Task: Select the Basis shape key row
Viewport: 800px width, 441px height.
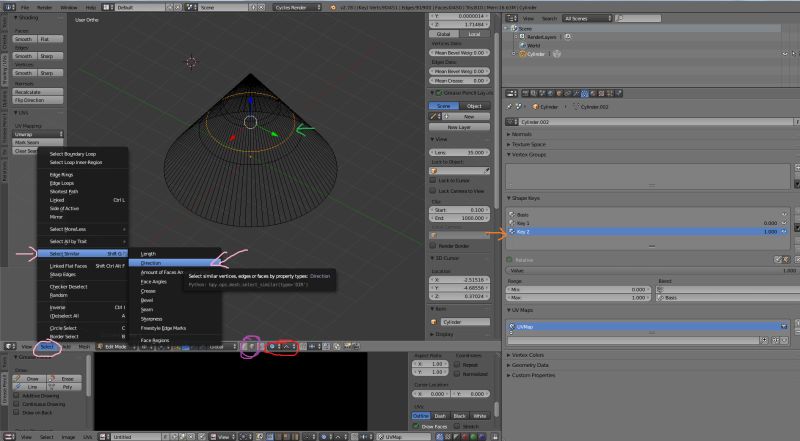Action: pyautogui.click(x=648, y=215)
